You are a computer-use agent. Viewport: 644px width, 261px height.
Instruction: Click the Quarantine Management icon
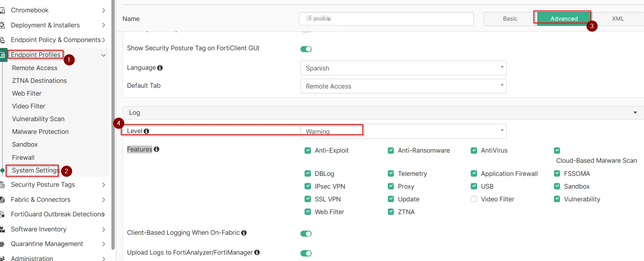click(x=2, y=244)
